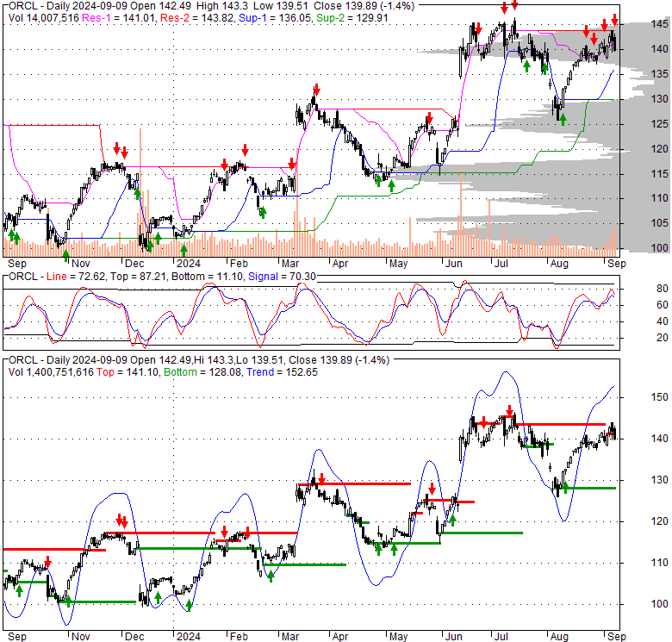Click 'Trend = 152.65' in the bottom chart legend

282,372
